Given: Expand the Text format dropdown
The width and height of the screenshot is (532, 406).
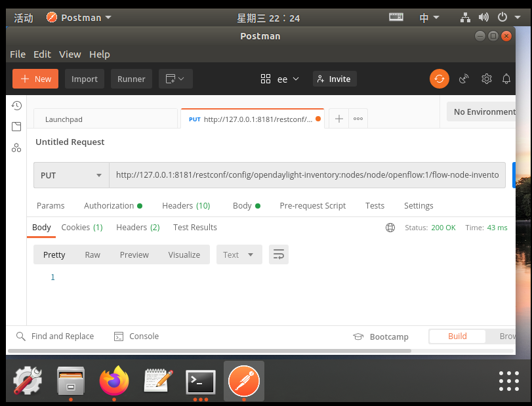Looking at the screenshot, I should coord(239,254).
